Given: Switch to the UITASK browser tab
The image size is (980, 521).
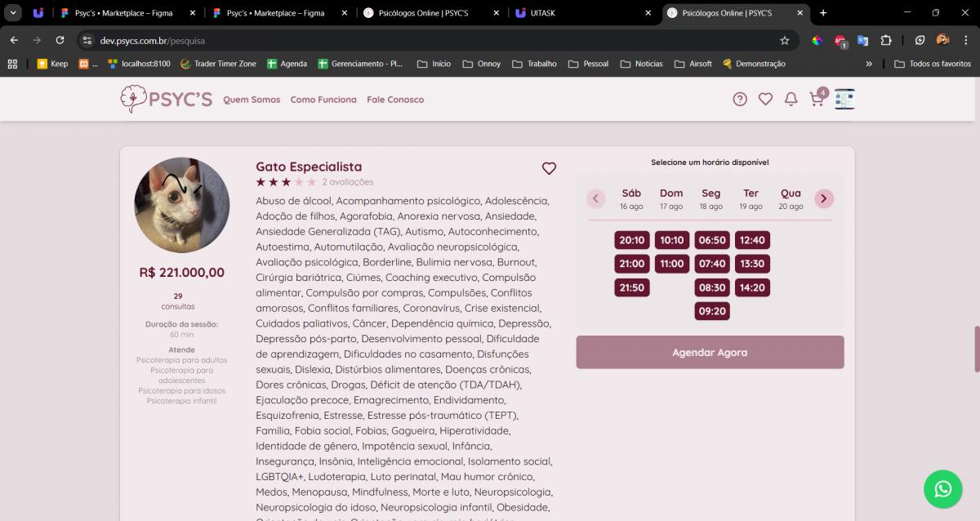Looking at the screenshot, I should coord(580,13).
